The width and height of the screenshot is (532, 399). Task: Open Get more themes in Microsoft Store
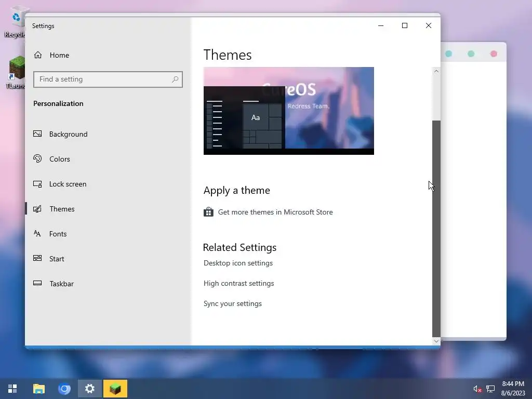pyautogui.click(x=275, y=212)
